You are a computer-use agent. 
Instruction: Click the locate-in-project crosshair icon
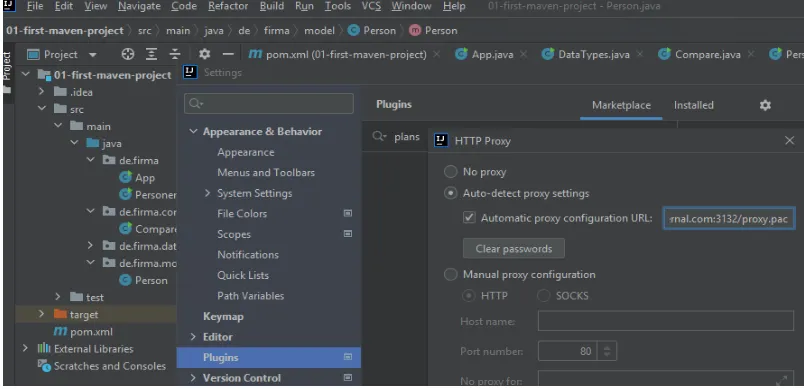click(128, 54)
